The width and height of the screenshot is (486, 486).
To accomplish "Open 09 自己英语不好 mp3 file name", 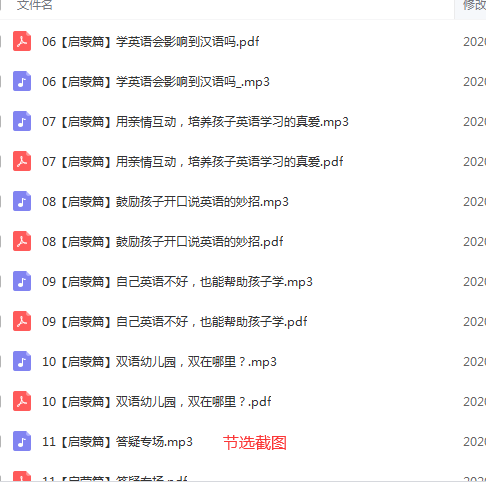I will [177, 282].
